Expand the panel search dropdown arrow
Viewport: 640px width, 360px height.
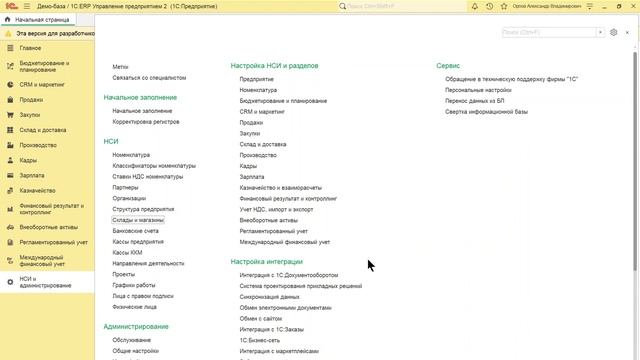[x=600, y=32]
